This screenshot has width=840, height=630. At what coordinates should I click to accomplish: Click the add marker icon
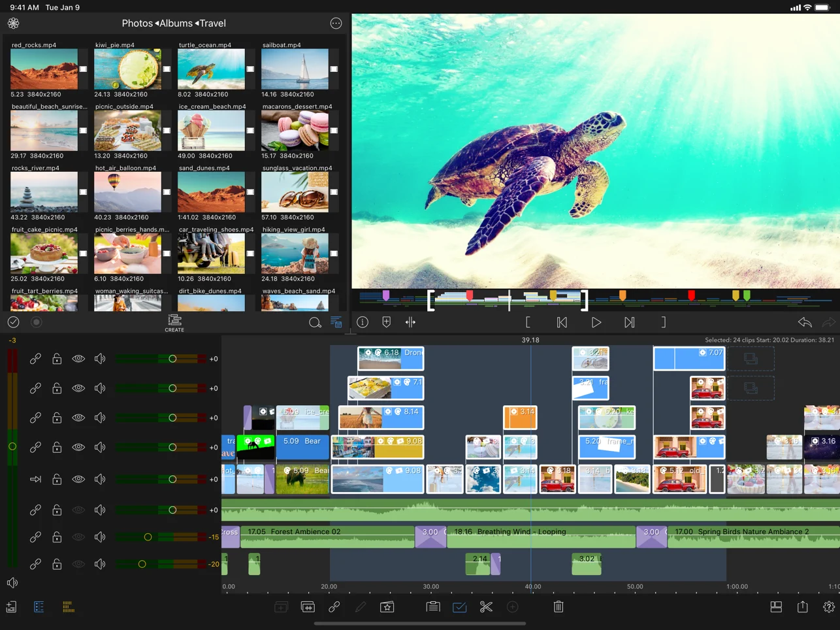coord(387,322)
